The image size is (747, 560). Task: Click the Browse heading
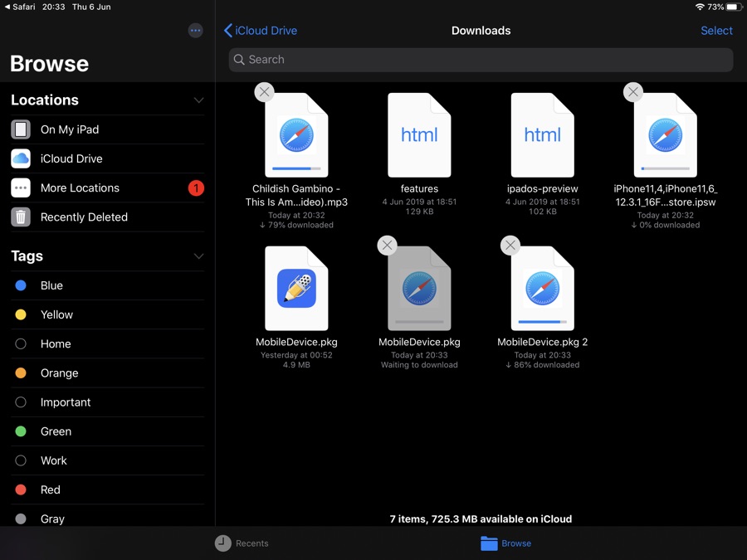[x=49, y=64]
